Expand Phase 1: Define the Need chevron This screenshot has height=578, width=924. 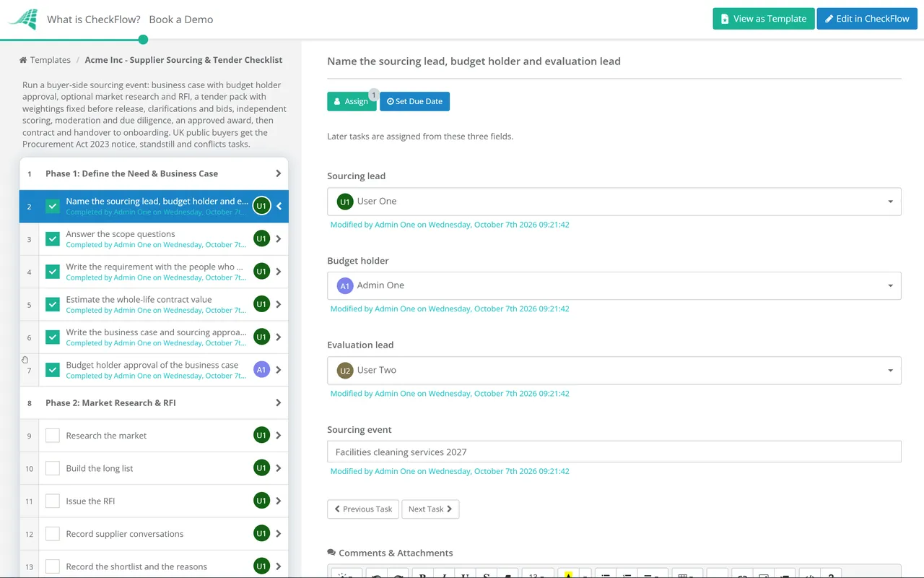279,173
